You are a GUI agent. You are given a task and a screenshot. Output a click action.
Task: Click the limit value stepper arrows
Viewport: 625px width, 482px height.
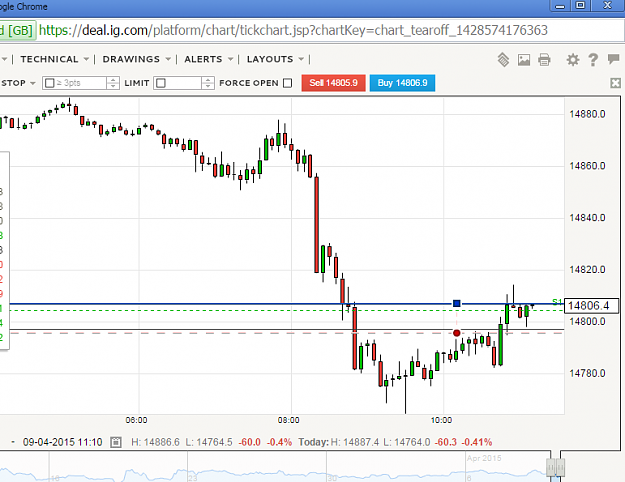[208, 83]
